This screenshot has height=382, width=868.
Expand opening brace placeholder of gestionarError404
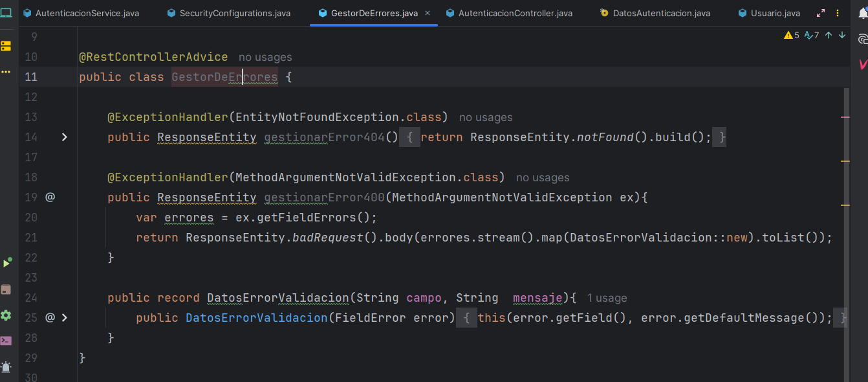pos(409,137)
